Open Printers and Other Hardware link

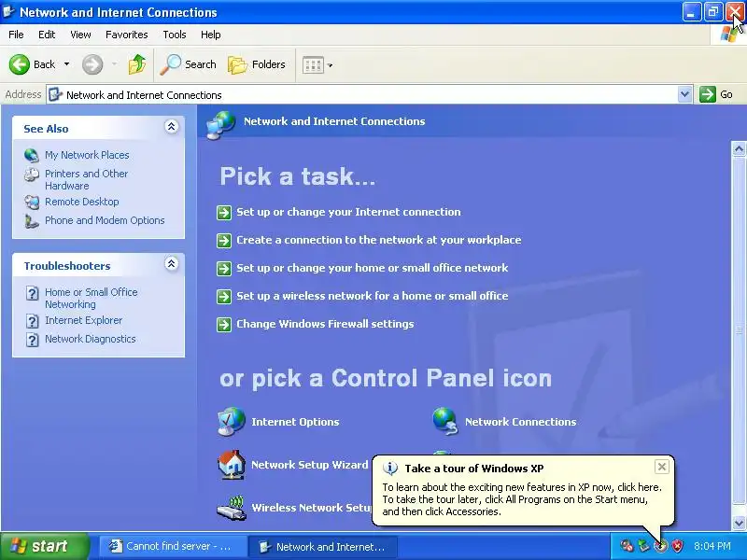coord(86,179)
